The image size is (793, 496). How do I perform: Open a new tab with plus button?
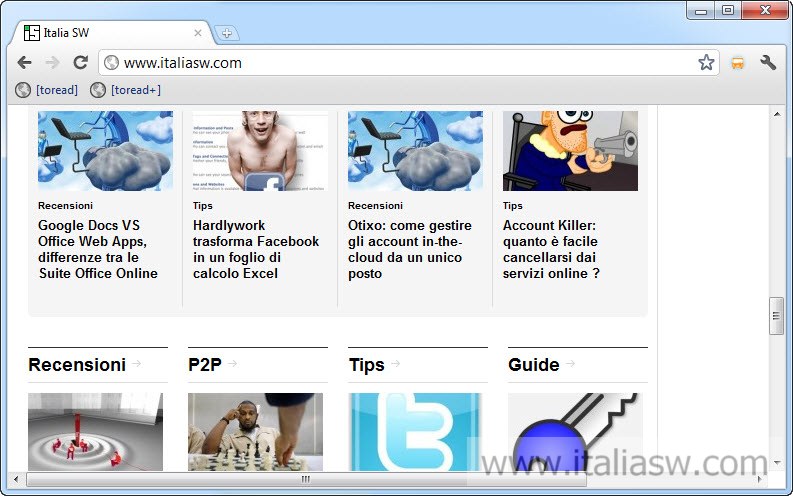[x=227, y=33]
